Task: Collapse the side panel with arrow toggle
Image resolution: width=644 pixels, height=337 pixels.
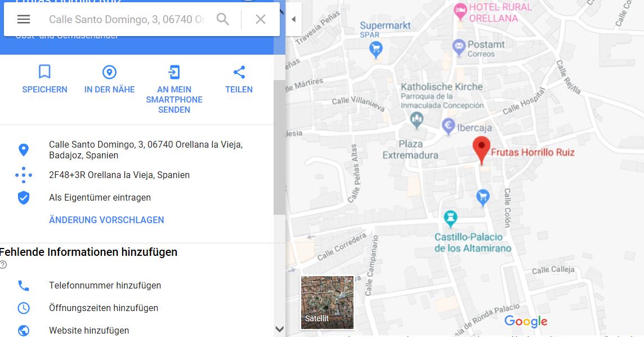Action: coord(294,19)
